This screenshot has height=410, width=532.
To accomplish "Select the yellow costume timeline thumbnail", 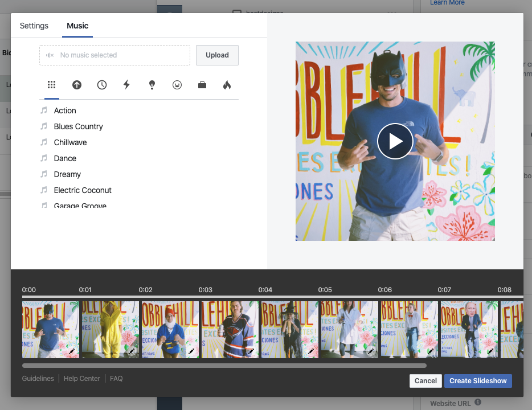I will point(110,330).
